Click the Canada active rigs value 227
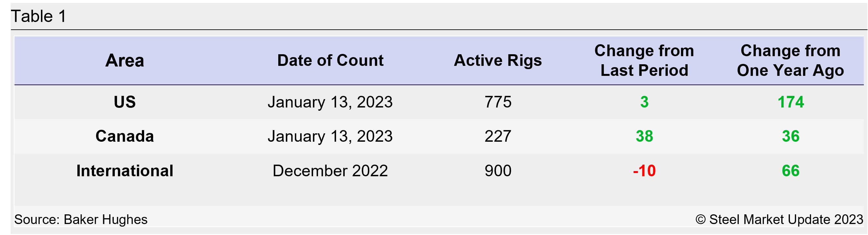 pyautogui.click(x=498, y=136)
